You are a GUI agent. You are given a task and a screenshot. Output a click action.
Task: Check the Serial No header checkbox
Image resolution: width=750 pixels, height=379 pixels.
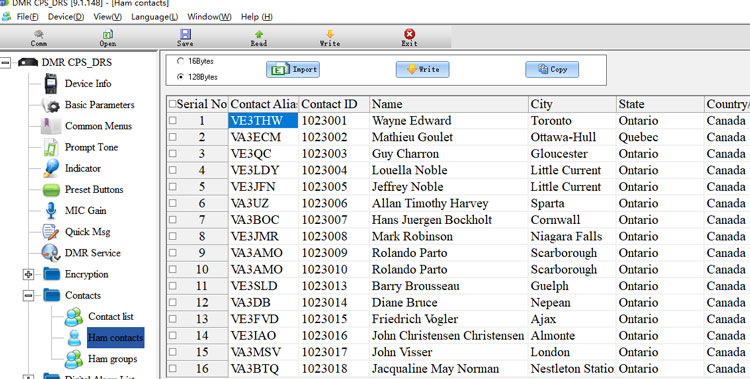tap(172, 104)
